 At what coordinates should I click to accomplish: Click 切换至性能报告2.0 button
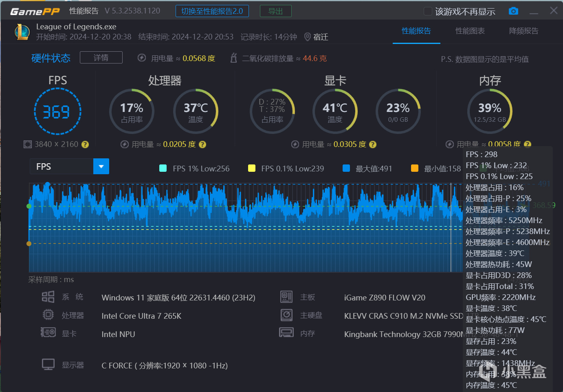pyautogui.click(x=212, y=11)
